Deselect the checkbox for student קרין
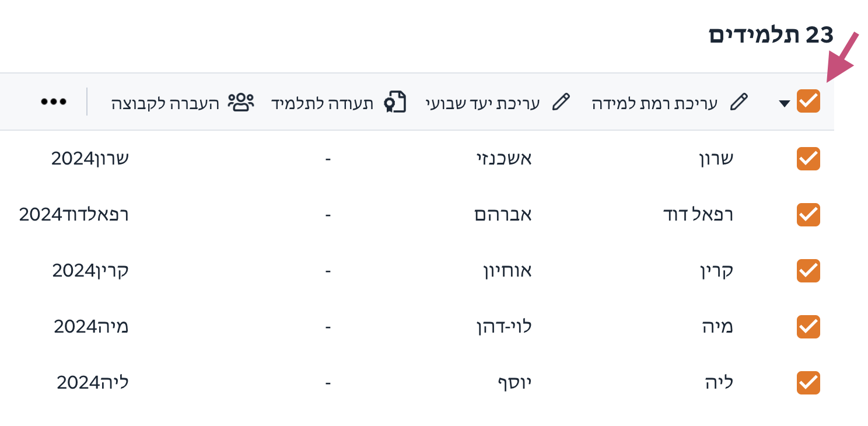This screenshot has width=868, height=426. coord(808,271)
